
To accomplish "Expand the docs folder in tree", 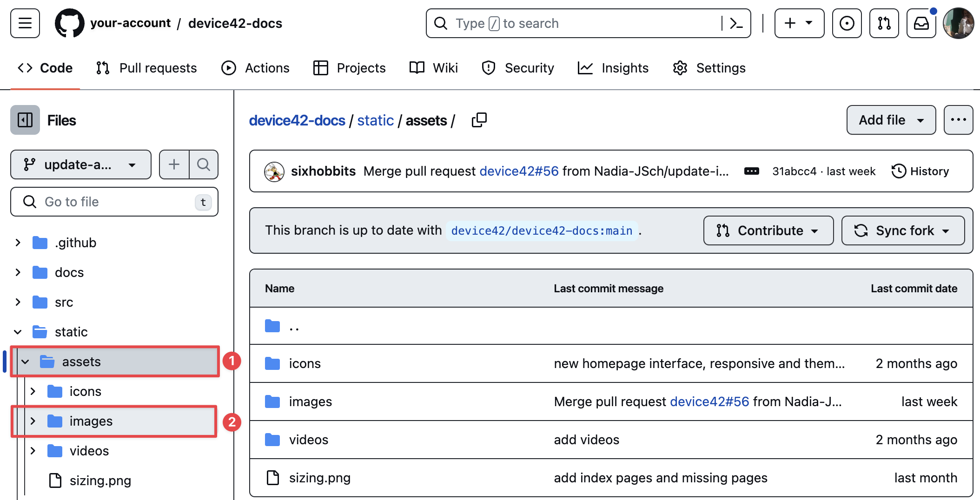I will pyautogui.click(x=18, y=272).
